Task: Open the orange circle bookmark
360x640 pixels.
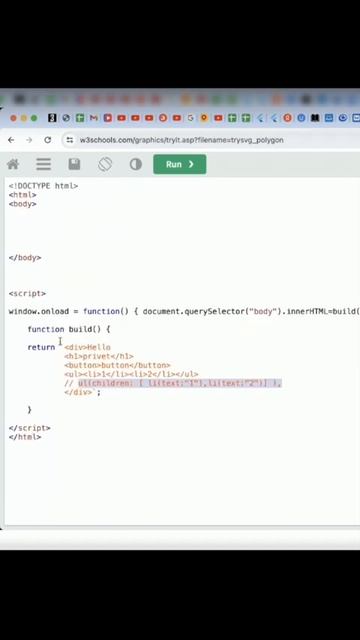Action: (163, 118)
